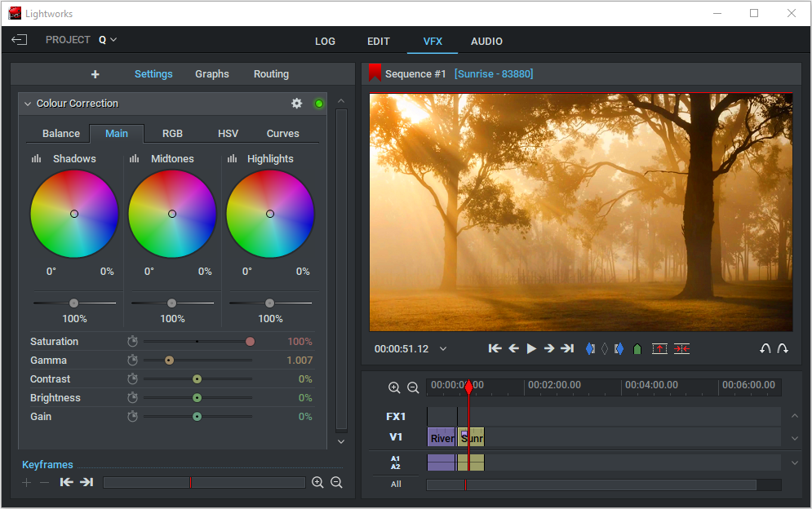This screenshot has height=509, width=812.
Task: Open the Routing tab
Action: 272,74
